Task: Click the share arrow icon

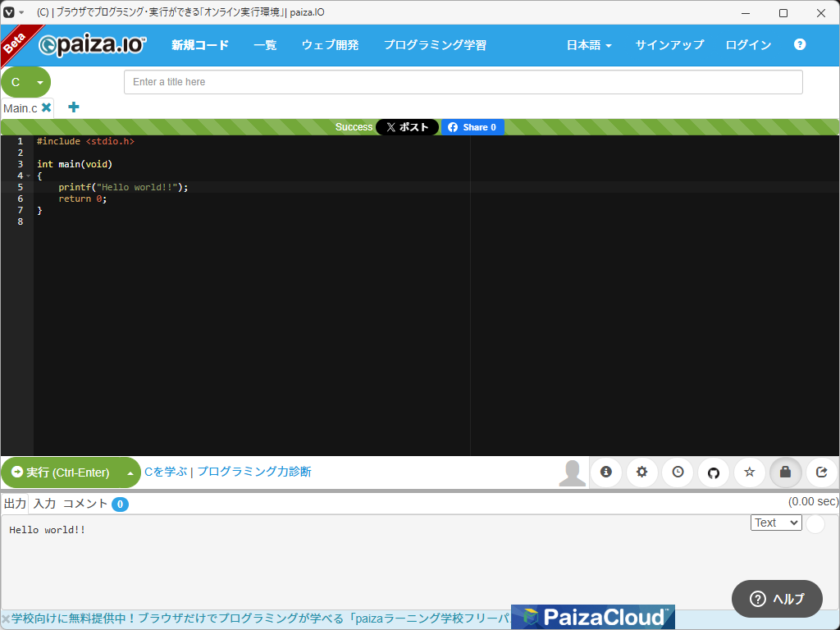Action: [x=821, y=472]
